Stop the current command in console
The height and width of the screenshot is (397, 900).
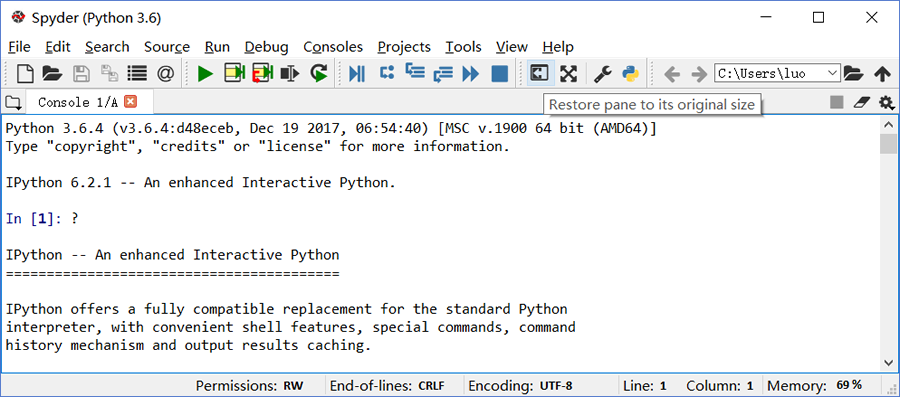[x=837, y=102]
